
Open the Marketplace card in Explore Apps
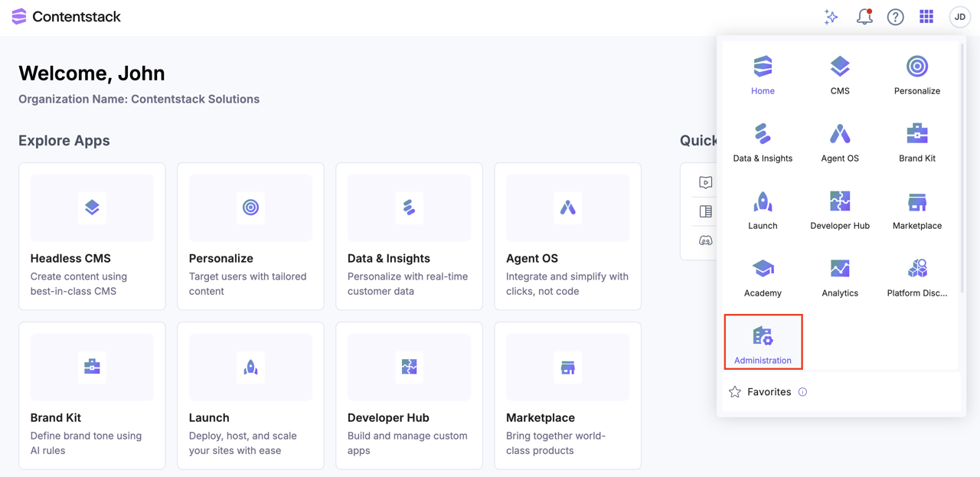(x=567, y=395)
